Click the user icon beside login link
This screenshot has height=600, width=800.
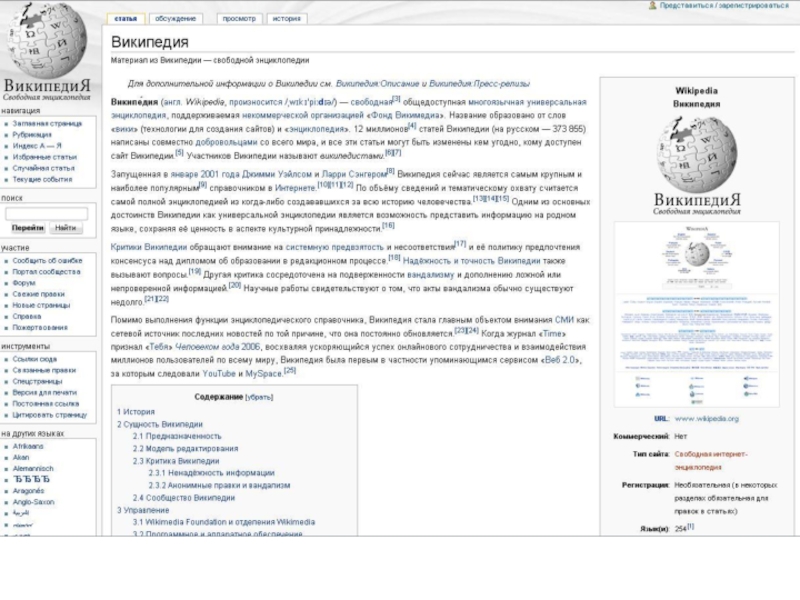tap(652, 5)
